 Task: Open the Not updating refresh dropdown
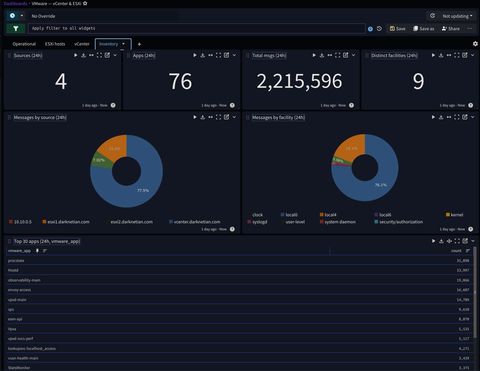pos(457,16)
